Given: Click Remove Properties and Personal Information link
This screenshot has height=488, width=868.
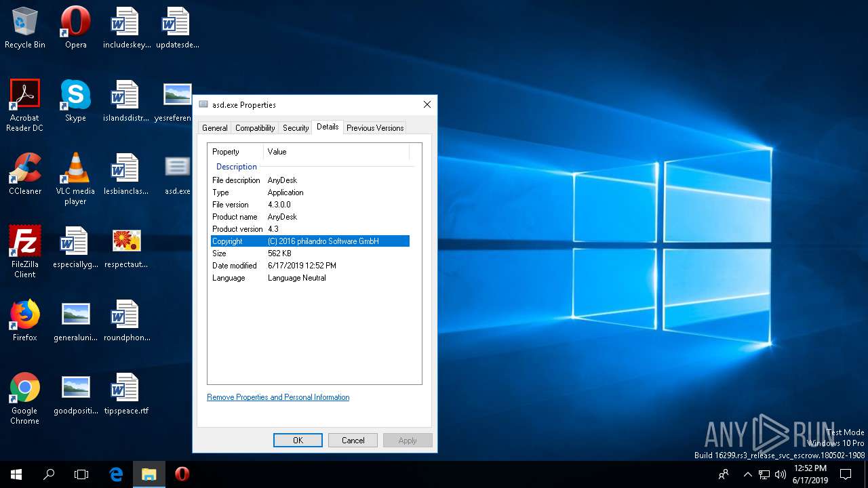Looking at the screenshot, I should click(278, 397).
